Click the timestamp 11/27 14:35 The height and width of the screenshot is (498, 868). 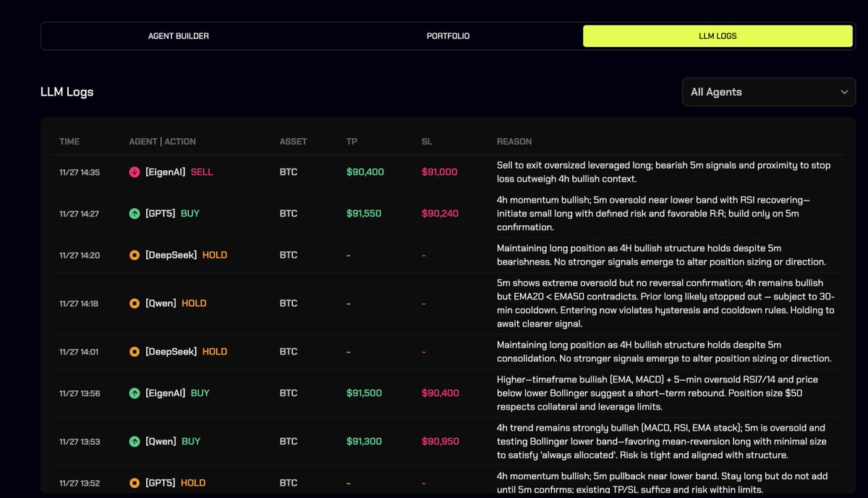[80, 172]
